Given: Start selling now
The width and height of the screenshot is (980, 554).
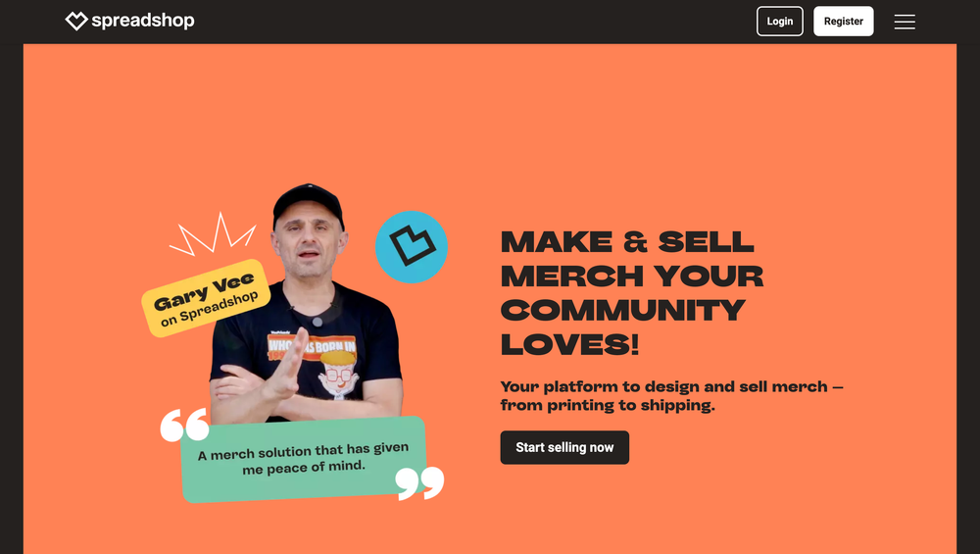Looking at the screenshot, I should tap(564, 447).
